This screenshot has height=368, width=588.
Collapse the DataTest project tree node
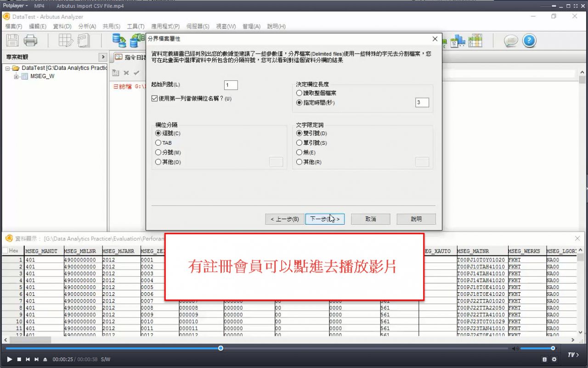coord(8,68)
